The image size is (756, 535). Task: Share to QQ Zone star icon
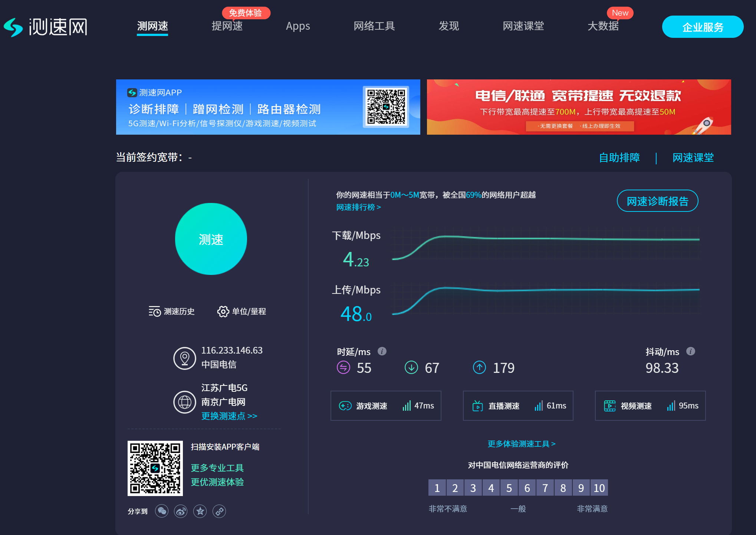click(x=200, y=511)
